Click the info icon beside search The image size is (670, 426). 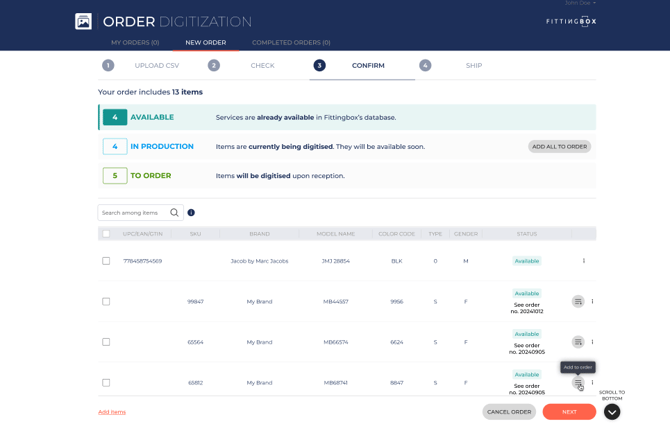[191, 213]
